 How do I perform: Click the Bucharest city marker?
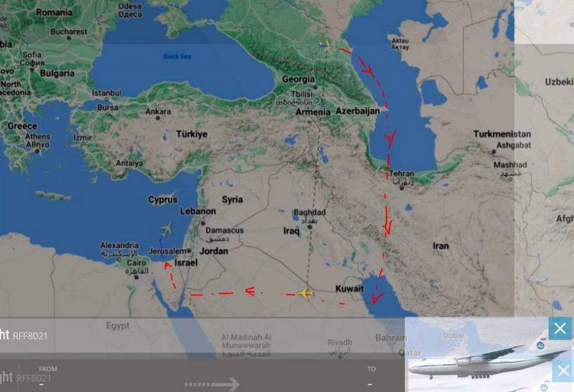point(68,38)
